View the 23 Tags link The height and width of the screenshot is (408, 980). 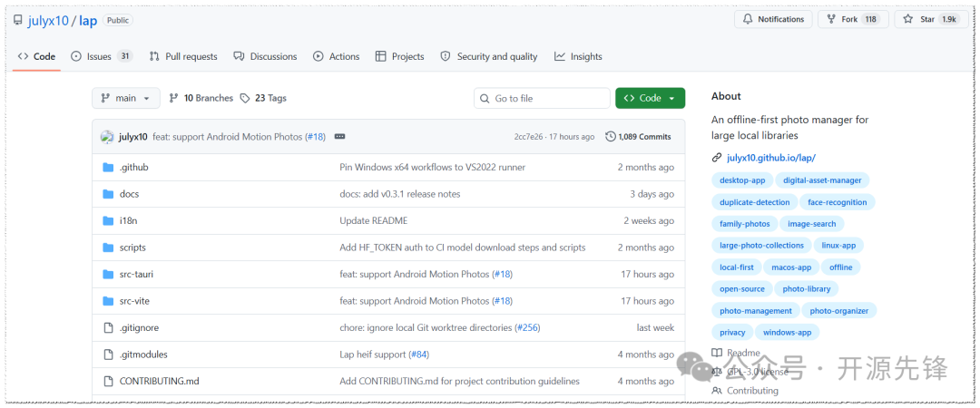(264, 98)
